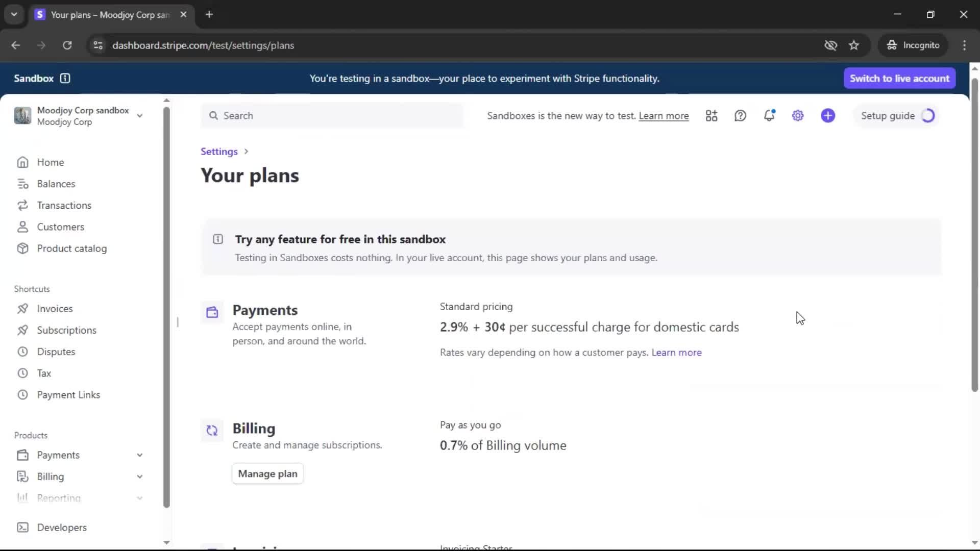The width and height of the screenshot is (980, 551).
Task: Open the Stripe apps grid icon
Action: (712, 116)
